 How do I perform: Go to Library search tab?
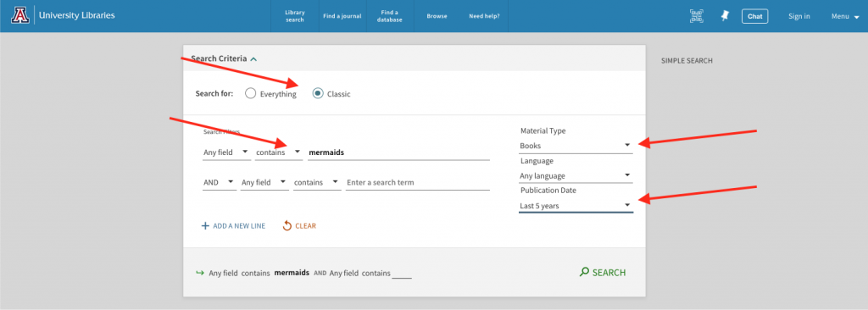[295, 16]
